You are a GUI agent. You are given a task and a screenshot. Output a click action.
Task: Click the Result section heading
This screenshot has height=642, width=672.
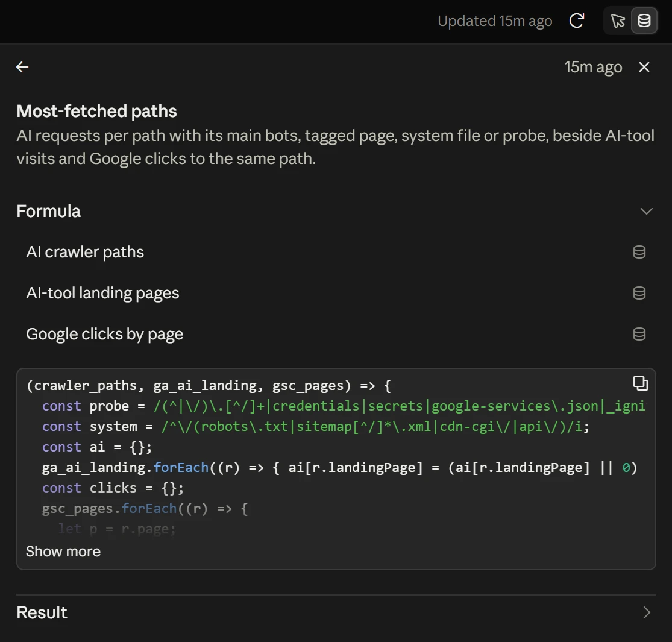[x=42, y=612]
